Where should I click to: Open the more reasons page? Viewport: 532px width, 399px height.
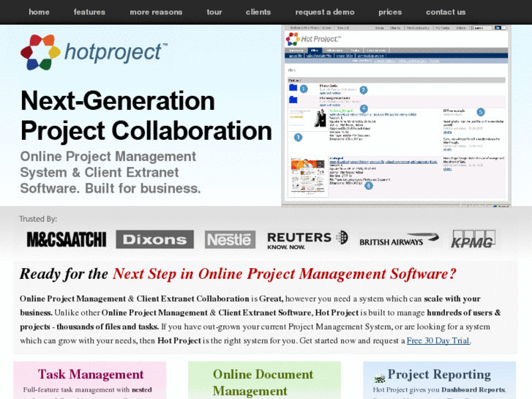156,12
